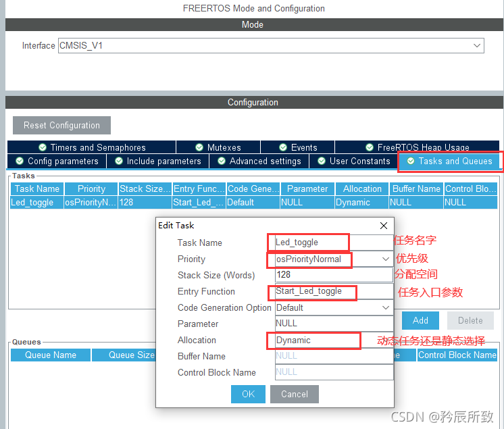Click the Add task button
The height and width of the screenshot is (429, 504).
(x=420, y=320)
